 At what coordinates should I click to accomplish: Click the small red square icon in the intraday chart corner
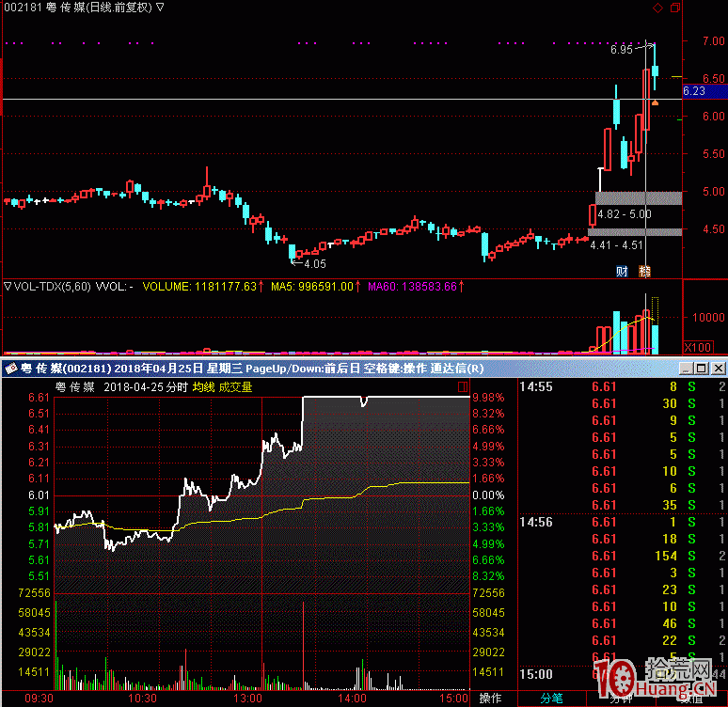coord(463,386)
